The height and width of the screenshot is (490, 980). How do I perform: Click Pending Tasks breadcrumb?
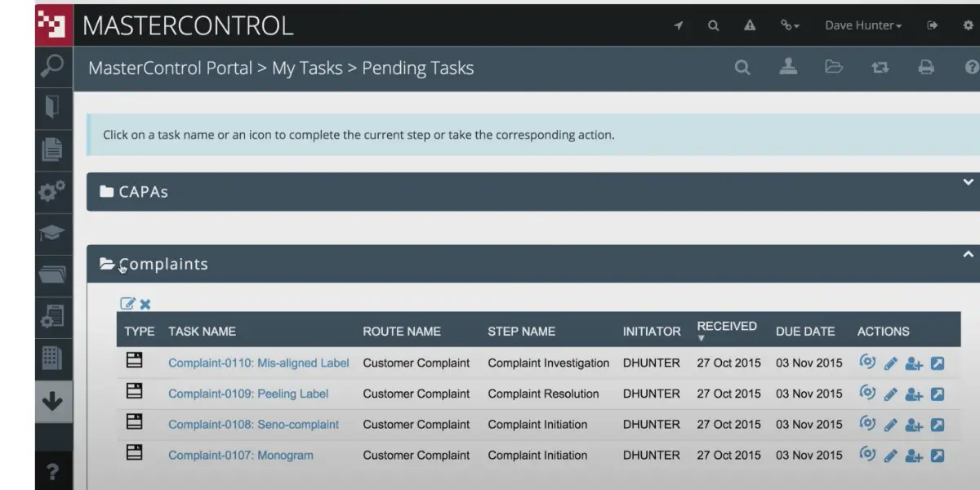(x=417, y=69)
